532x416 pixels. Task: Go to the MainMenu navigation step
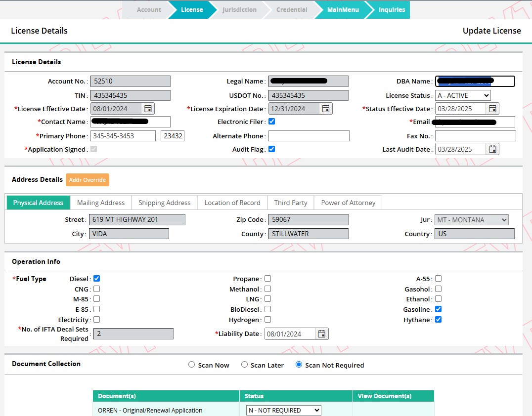click(x=343, y=10)
